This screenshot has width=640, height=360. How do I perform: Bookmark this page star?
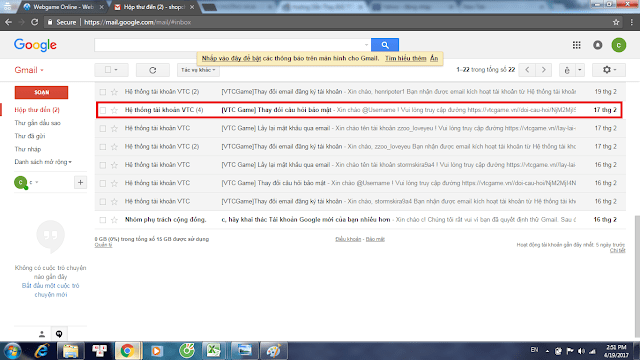(616, 22)
